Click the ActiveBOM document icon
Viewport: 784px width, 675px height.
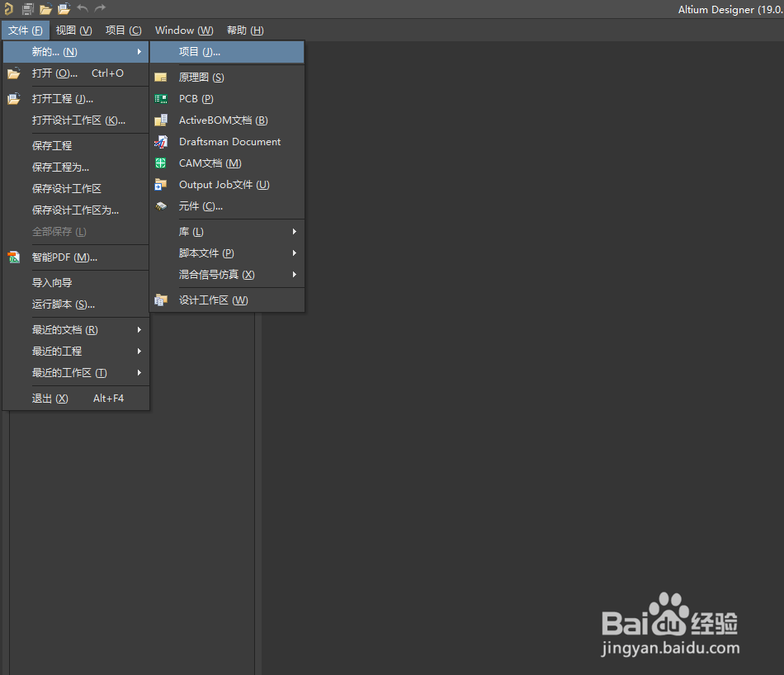160,120
